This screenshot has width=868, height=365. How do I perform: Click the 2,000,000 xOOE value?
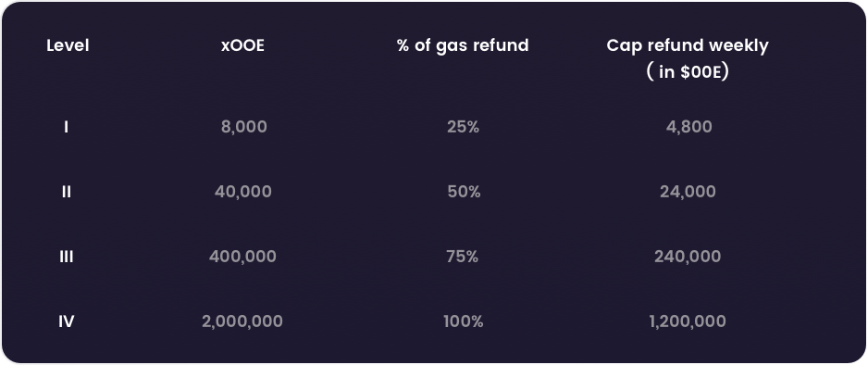242,321
